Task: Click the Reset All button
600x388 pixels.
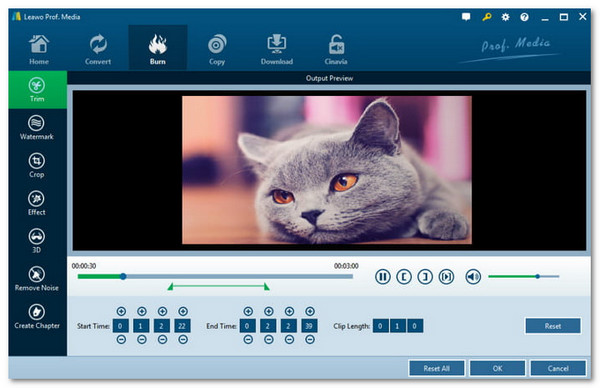Action: pos(437,368)
